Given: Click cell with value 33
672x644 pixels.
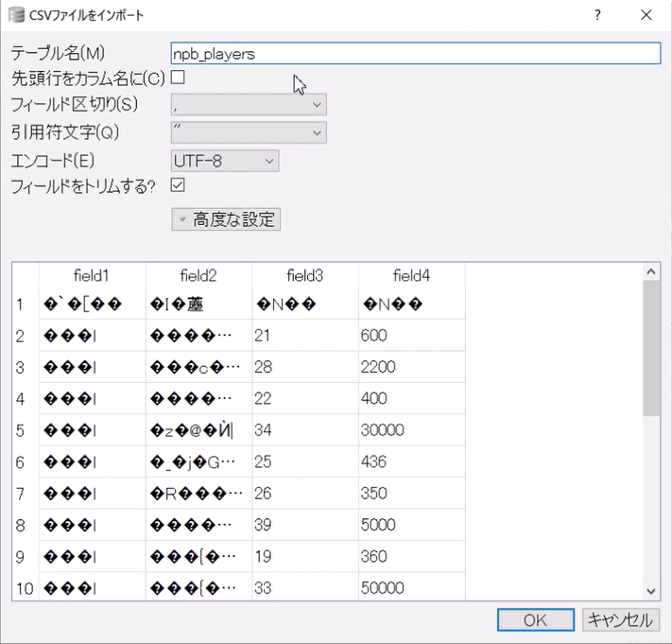Looking at the screenshot, I should (305, 588).
